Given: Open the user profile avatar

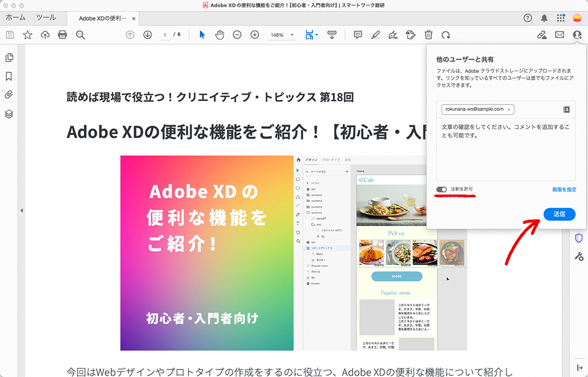Looking at the screenshot, I should coord(577,18).
